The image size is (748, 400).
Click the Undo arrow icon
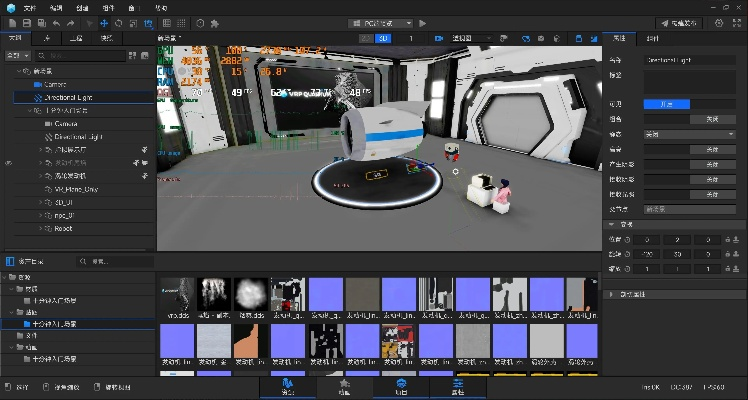(x=56, y=22)
